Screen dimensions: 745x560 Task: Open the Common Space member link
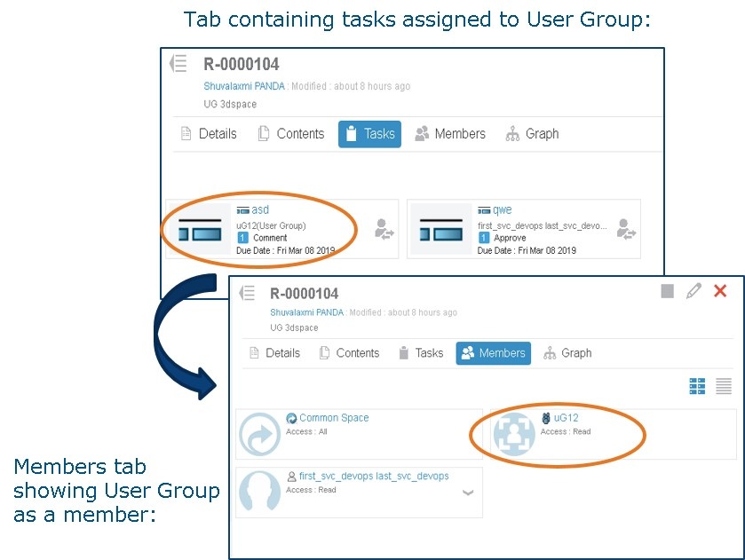pyautogui.click(x=334, y=417)
